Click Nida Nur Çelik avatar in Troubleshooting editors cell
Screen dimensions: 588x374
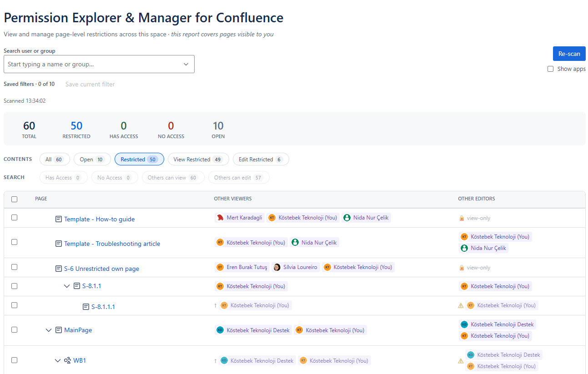[x=464, y=248]
